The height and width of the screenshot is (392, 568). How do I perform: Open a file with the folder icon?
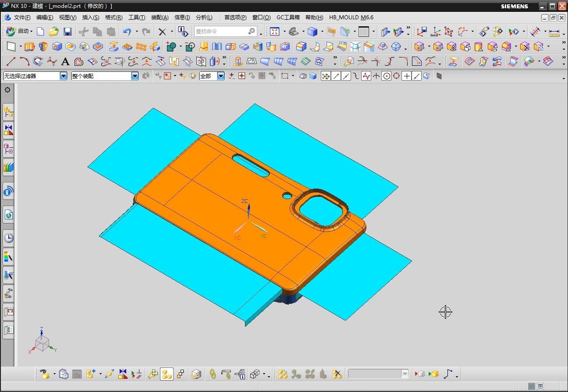pos(54,32)
